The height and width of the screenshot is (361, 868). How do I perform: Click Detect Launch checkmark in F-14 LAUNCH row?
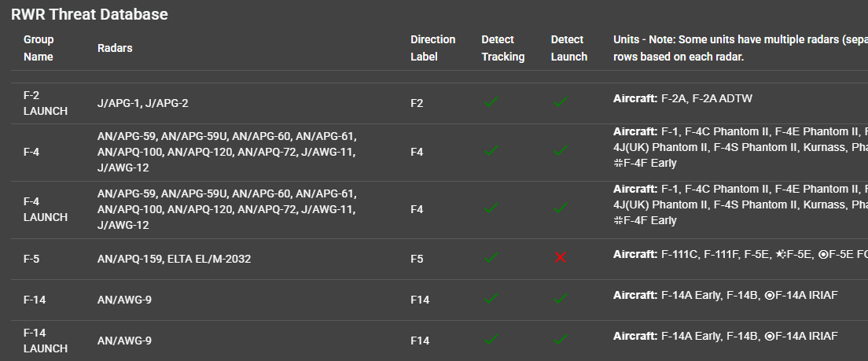[561, 339]
